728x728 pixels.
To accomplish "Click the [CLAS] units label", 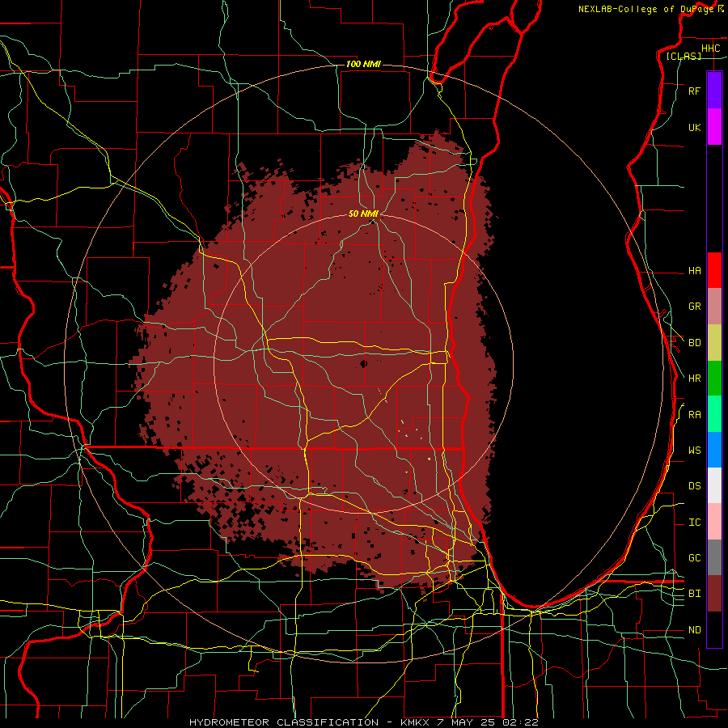I will pyautogui.click(x=684, y=56).
